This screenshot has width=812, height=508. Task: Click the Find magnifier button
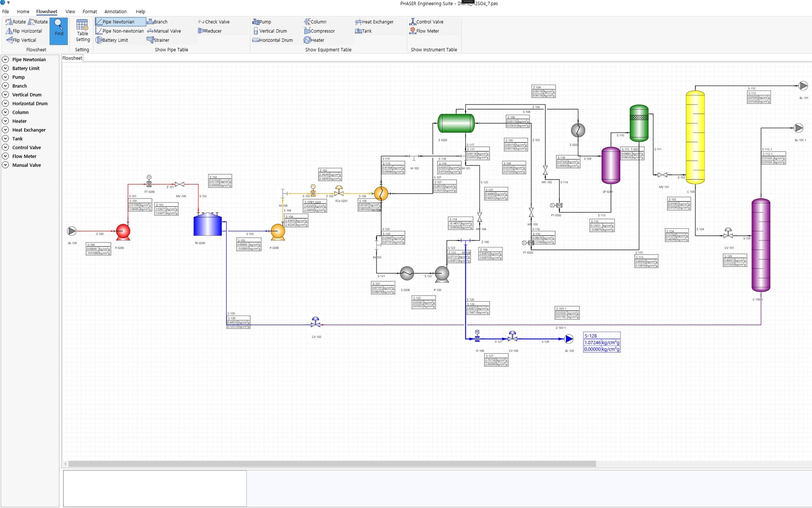pos(59,31)
